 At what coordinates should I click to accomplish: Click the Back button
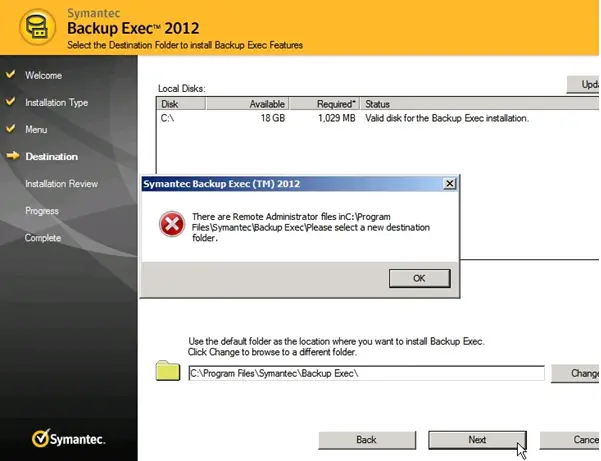[367, 440]
